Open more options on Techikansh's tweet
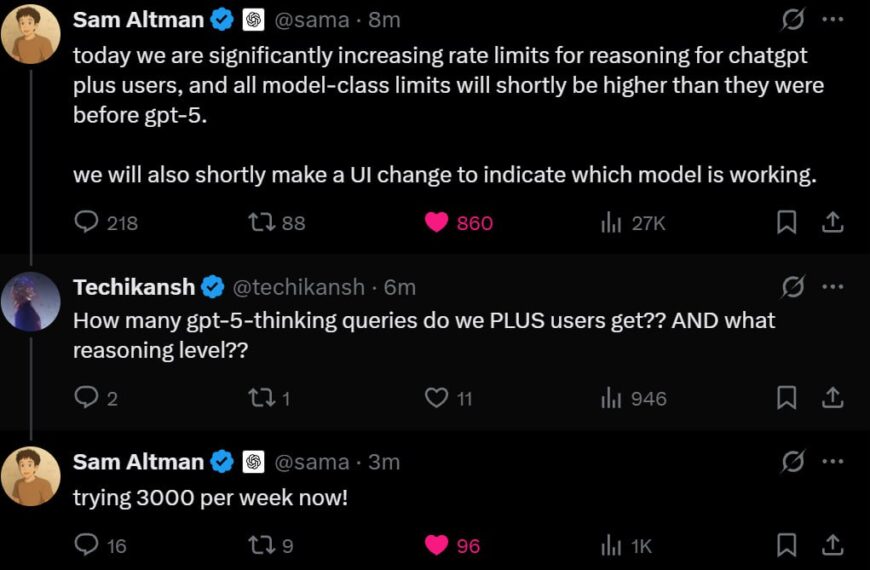The height and width of the screenshot is (570, 870). pyautogui.click(x=832, y=288)
